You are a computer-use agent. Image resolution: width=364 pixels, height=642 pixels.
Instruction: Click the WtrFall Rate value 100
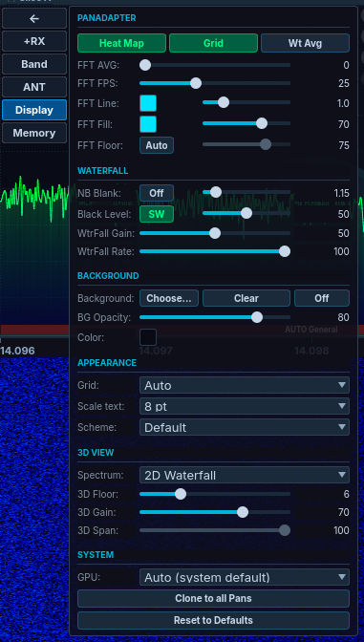[x=341, y=252]
